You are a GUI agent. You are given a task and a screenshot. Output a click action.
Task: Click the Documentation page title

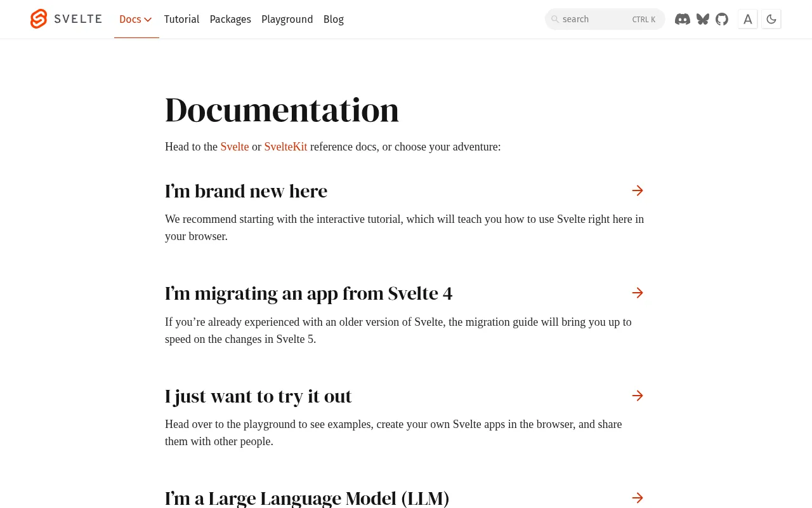[282, 109]
